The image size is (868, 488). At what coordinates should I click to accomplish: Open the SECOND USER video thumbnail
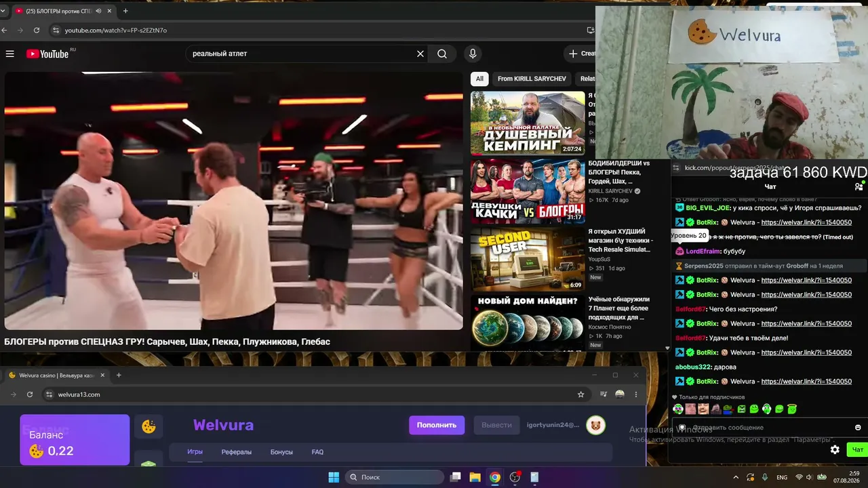pos(528,259)
